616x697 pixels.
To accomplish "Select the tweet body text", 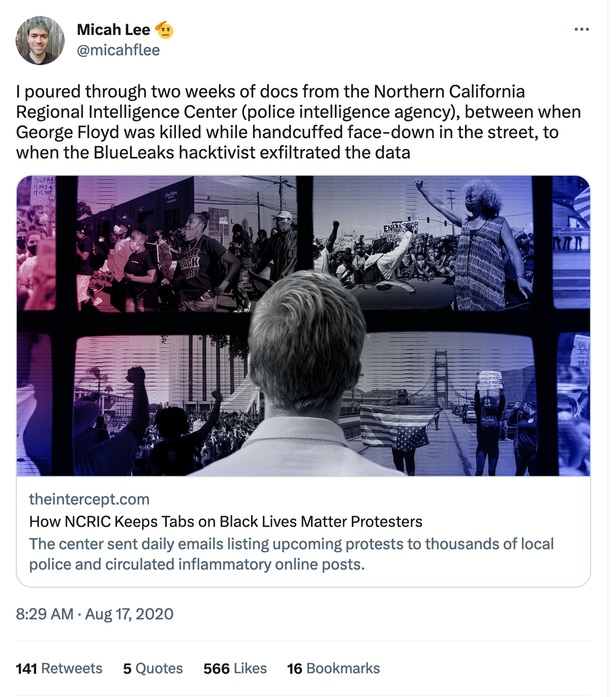I will click(298, 122).
